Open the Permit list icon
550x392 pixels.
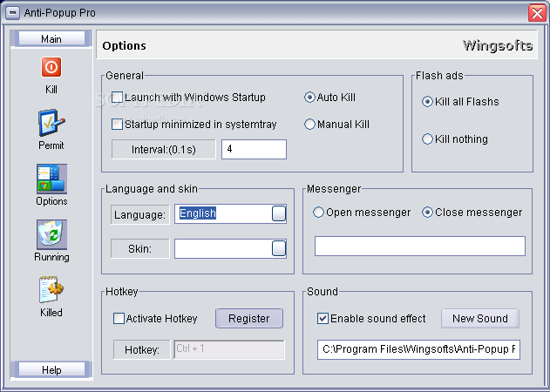click(x=51, y=122)
